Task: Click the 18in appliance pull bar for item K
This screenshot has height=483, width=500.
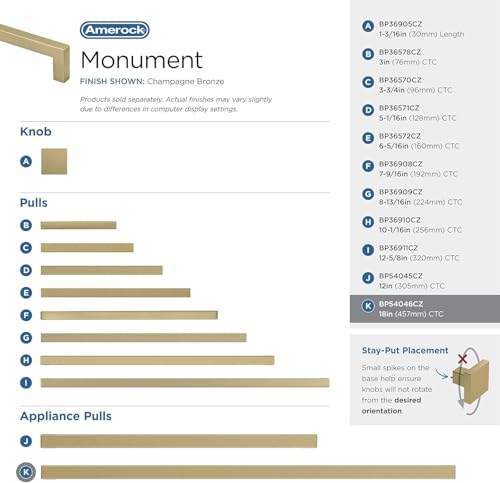Action: pos(248,472)
